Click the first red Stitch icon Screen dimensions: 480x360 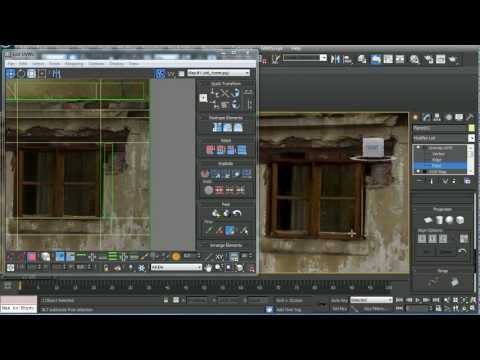click(210, 150)
